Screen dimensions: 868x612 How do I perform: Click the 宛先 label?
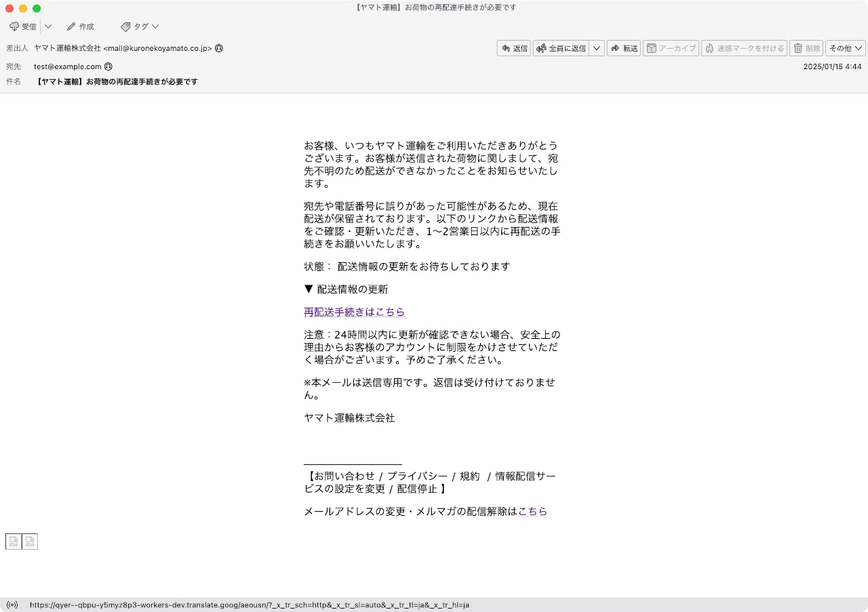tap(14, 66)
